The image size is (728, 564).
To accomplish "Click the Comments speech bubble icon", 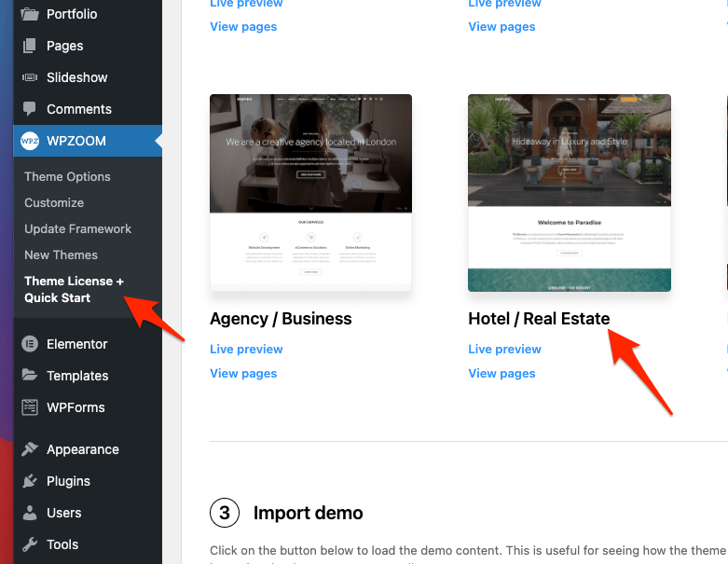I will pyautogui.click(x=30, y=109).
